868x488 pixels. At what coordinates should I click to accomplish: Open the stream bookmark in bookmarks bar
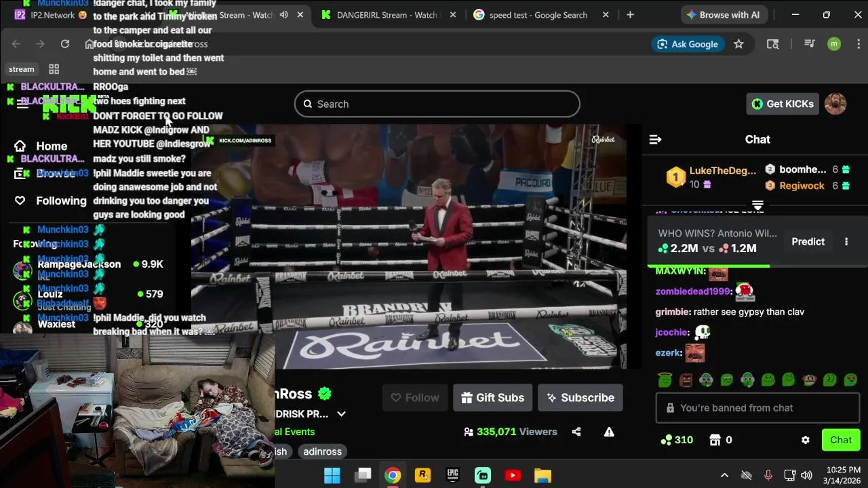tap(22, 69)
